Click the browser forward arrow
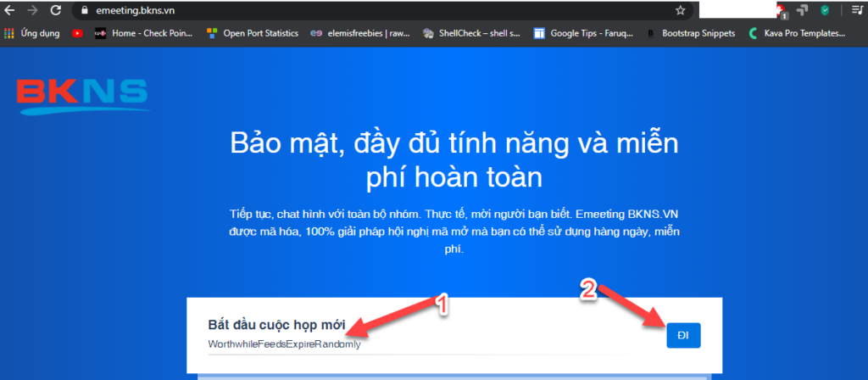 (33, 11)
